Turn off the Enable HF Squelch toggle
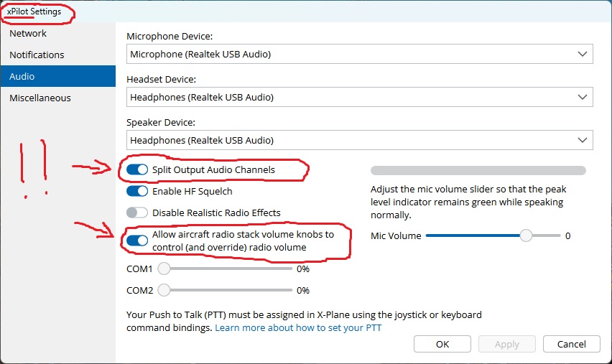 (x=137, y=192)
